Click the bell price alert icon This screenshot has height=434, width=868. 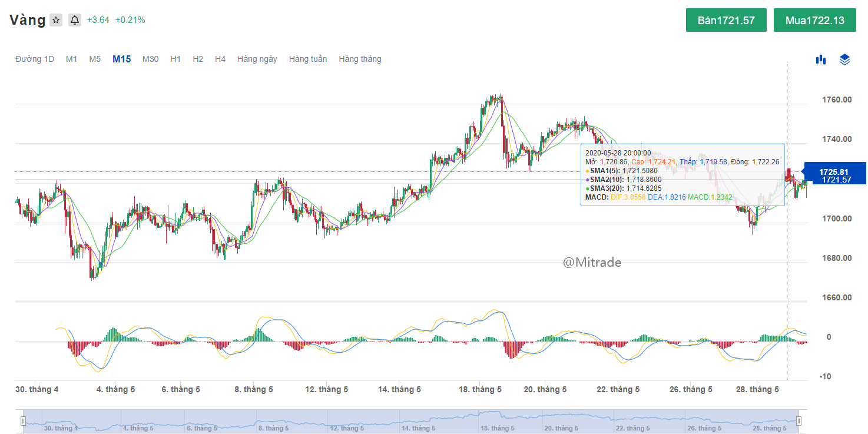(x=75, y=20)
